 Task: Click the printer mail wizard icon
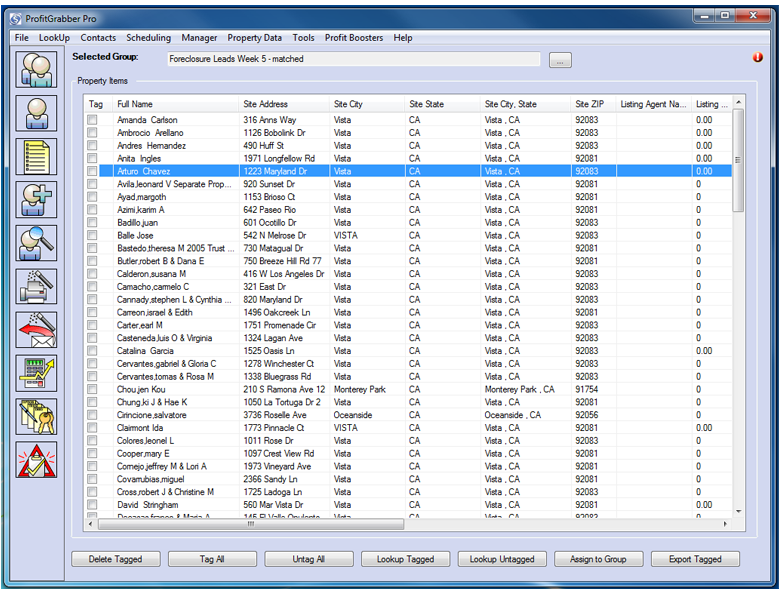pos(36,287)
